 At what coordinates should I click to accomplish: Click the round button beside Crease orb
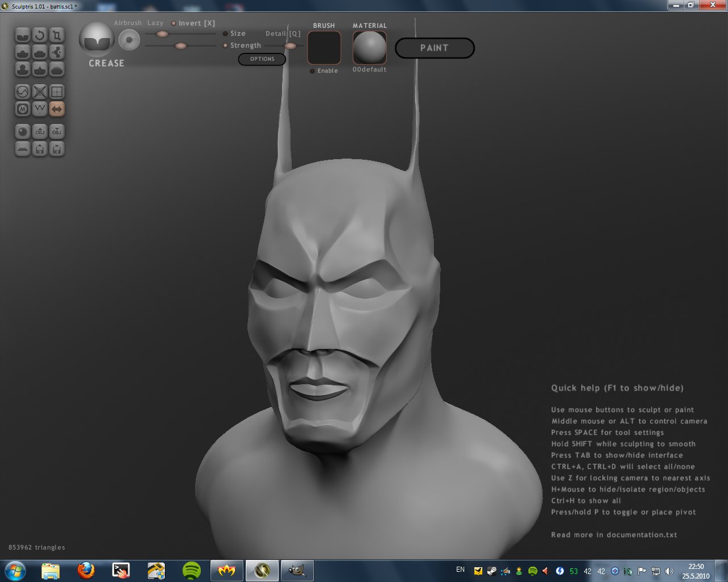(x=129, y=40)
